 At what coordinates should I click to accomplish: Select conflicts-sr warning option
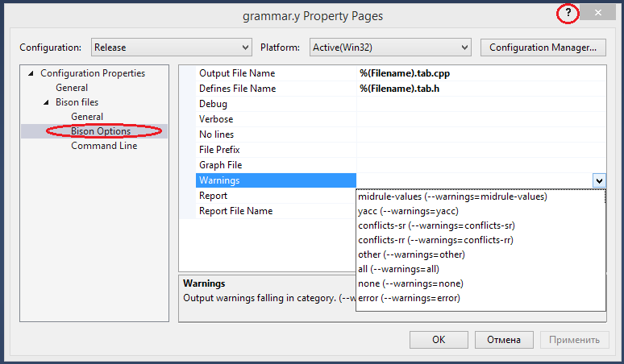[436, 225]
